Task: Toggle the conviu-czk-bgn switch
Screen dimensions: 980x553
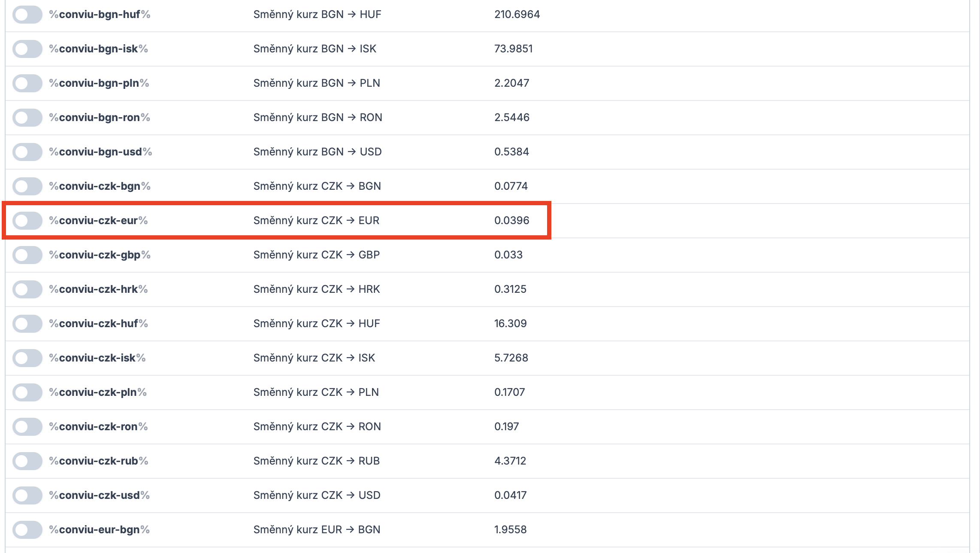Action: click(x=27, y=186)
